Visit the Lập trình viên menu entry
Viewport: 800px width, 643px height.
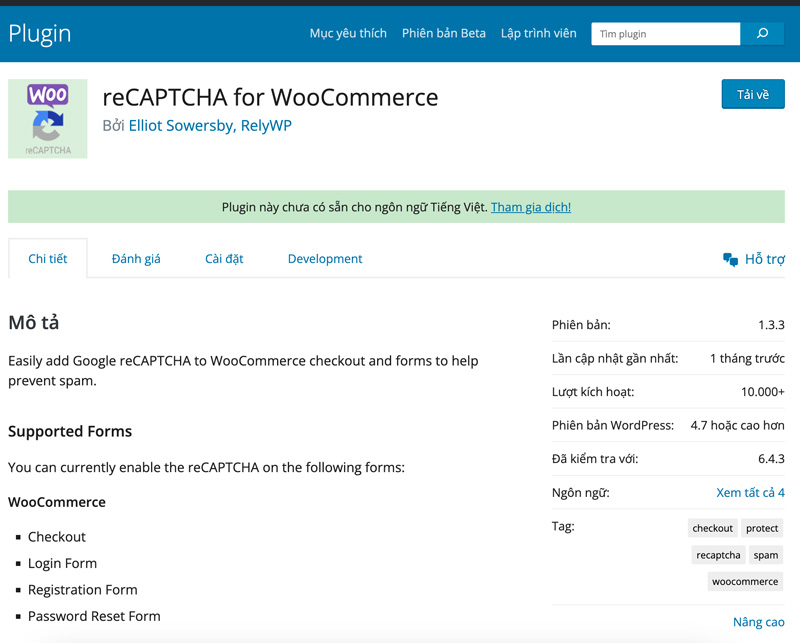[538, 33]
